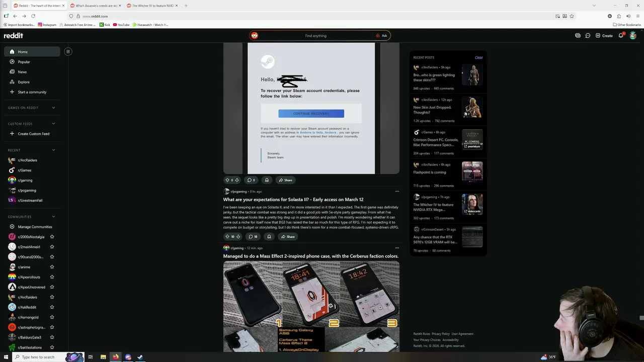Click the Reddit logo
Viewport: 644px width, 362px height.
point(14,36)
